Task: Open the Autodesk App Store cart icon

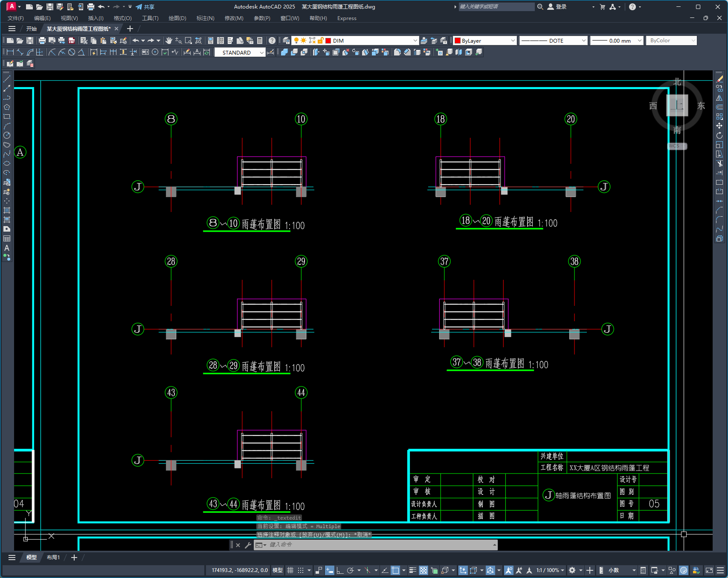Action: pyautogui.click(x=603, y=7)
